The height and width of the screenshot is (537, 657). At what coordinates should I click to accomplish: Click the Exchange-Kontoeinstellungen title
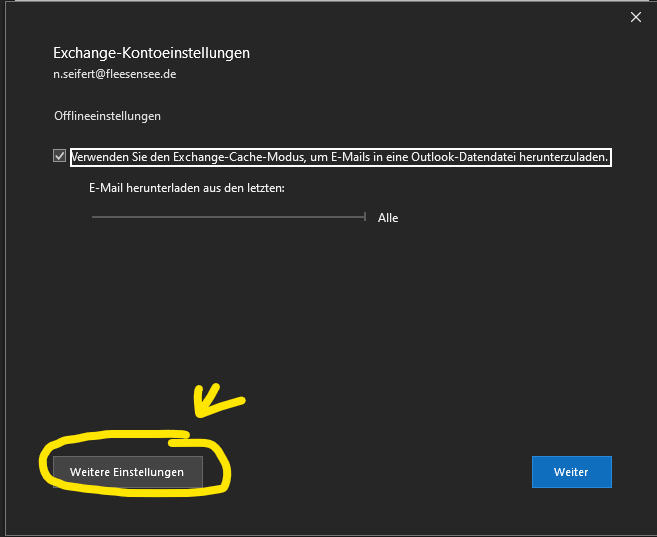pyautogui.click(x=151, y=53)
